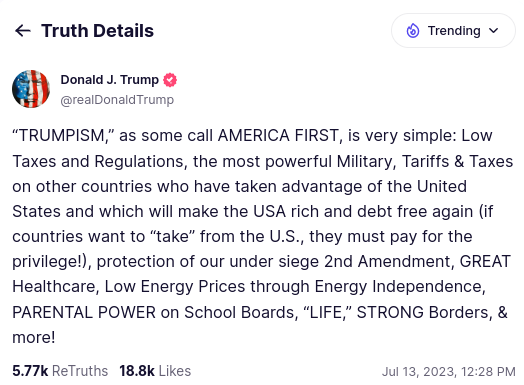
Task: Open the profile avatar picture
Action: pyautogui.click(x=31, y=89)
